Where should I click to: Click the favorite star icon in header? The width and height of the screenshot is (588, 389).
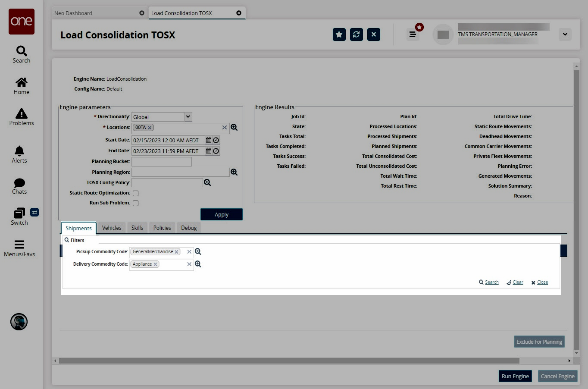(x=339, y=35)
